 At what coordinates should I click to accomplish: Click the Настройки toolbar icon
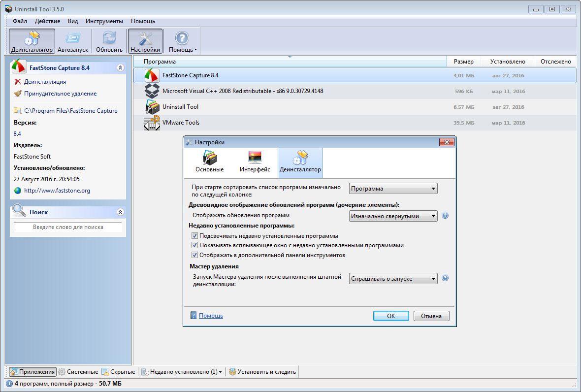[x=145, y=41]
